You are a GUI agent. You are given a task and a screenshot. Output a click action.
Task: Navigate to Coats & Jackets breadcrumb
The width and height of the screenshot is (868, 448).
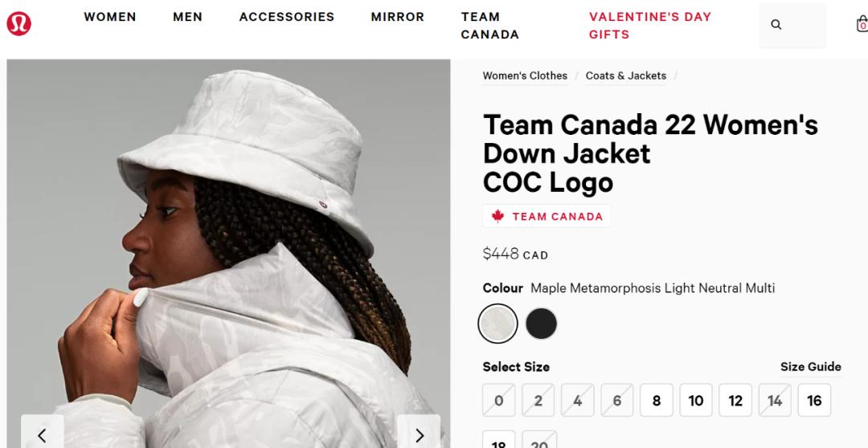point(625,75)
